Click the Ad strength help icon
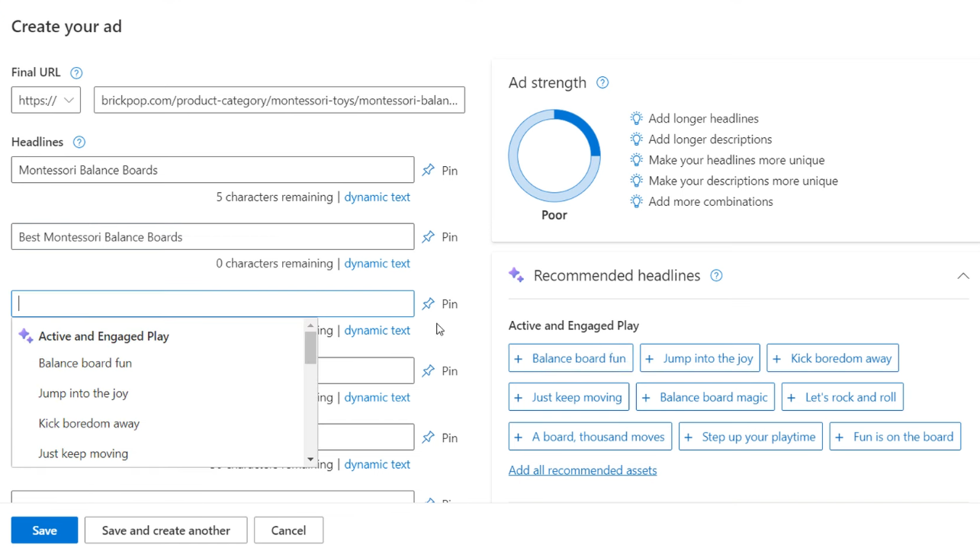Viewport: 980px width, 548px height. [x=602, y=83]
